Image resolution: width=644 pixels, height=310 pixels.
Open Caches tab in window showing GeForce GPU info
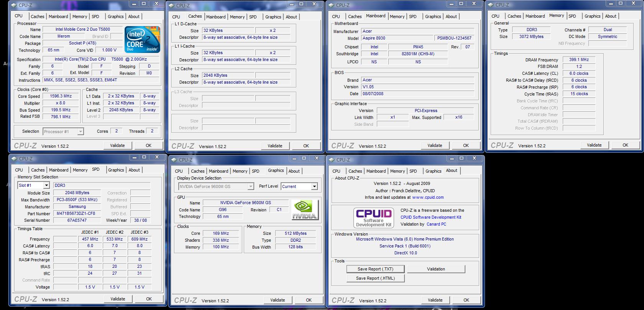coord(198,171)
